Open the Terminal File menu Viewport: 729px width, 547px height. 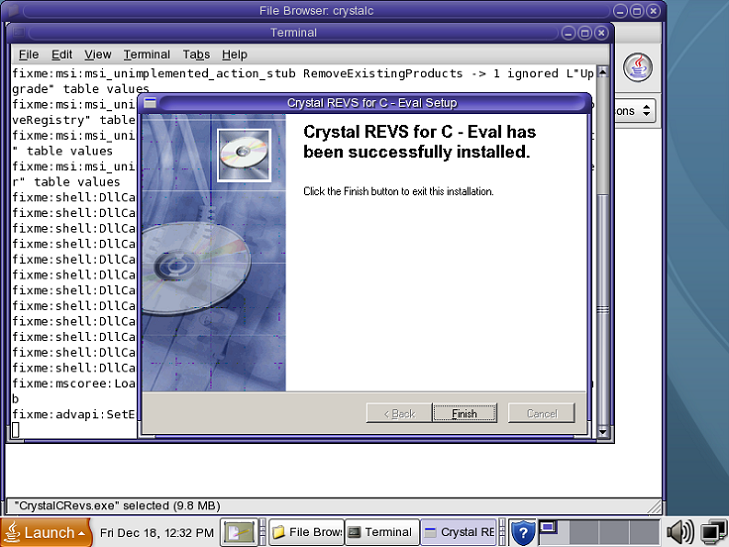28,55
